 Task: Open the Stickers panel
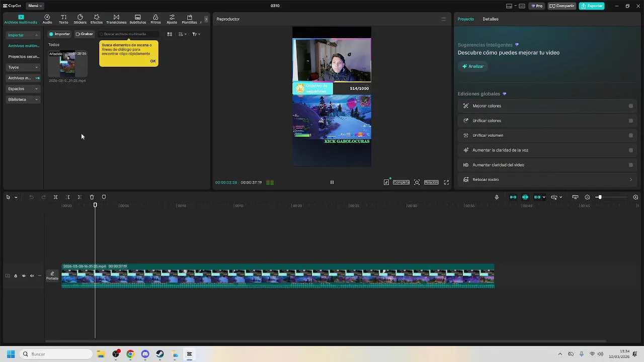(80, 19)
